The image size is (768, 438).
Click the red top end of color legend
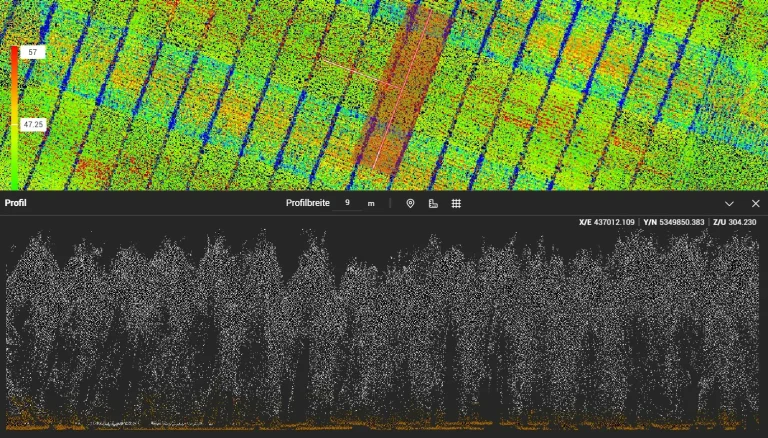click(x=15, y=52)
